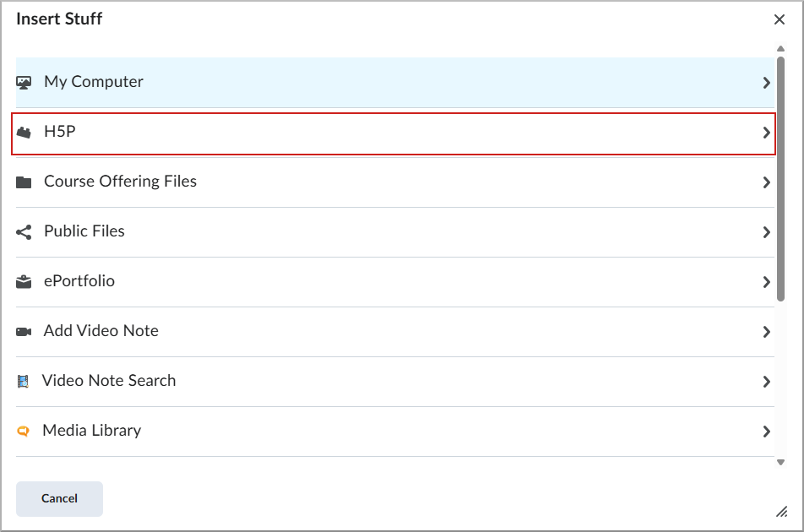Screen dimensions: 804x532
Task: Choose the Add Video Note entry
Action: (x=101, y=331)
